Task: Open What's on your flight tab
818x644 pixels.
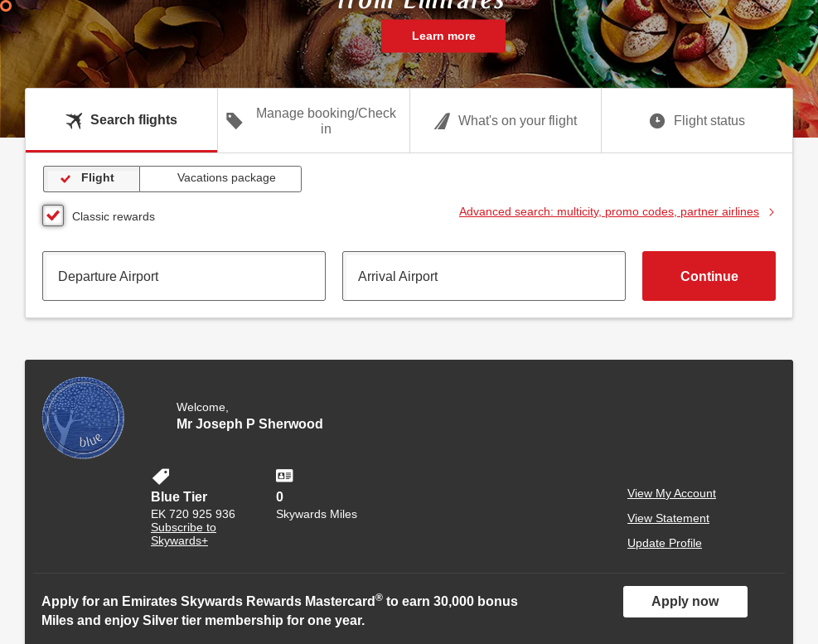Action: tap(506, 120)
